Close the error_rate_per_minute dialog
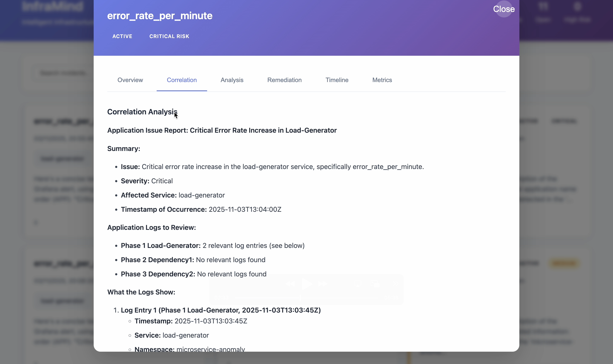This screenshot has width=613, height=364. point(504,9)
